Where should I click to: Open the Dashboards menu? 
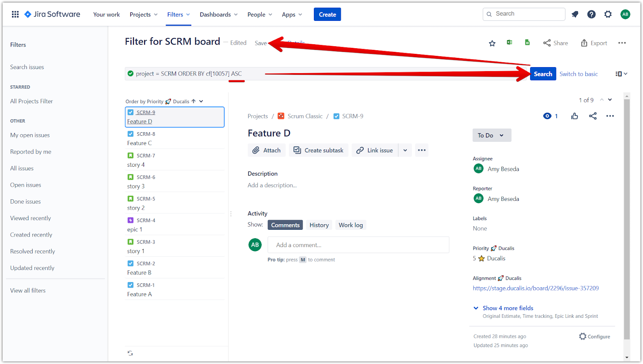219,14
